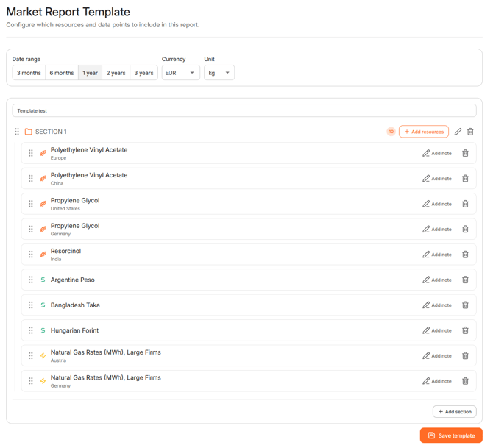
Task: Add note to Bangladesh Taka
Action: pyautogui.click(x=437, y=305)
